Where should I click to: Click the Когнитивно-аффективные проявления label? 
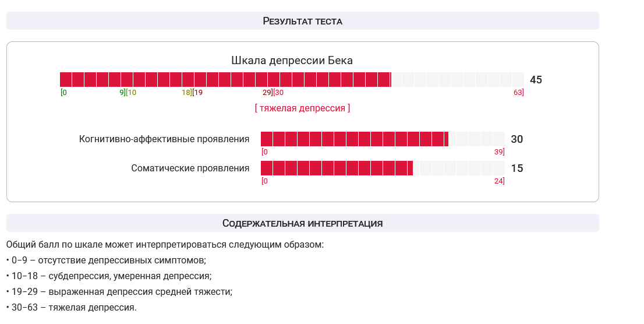(x=164, y=139)
